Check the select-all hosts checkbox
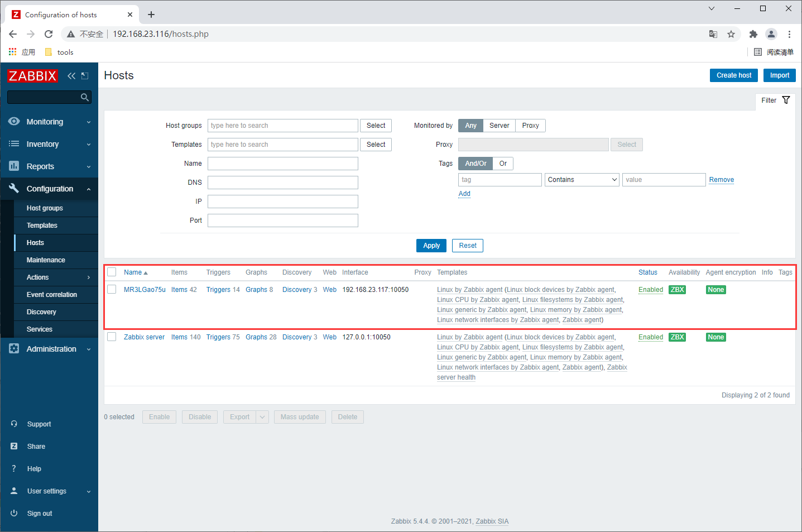 click(112, 272)
